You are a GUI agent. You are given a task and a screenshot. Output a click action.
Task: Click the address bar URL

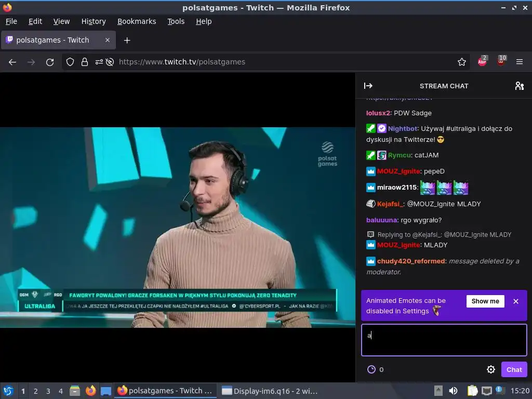pyautogui.click(x=182, y=62)
